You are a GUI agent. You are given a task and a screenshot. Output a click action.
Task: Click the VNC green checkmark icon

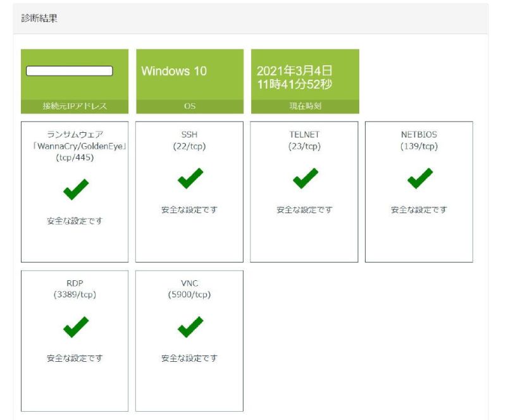tap(190, 327)
